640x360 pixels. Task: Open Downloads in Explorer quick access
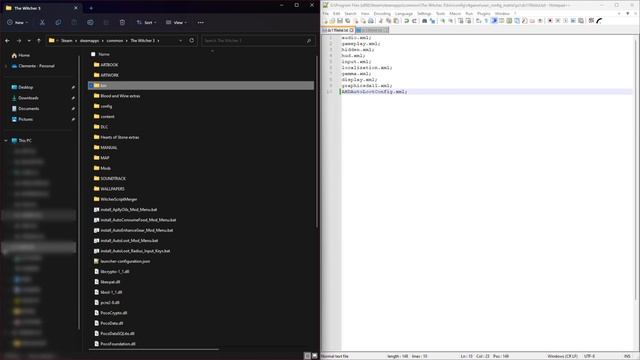[28, 98]
